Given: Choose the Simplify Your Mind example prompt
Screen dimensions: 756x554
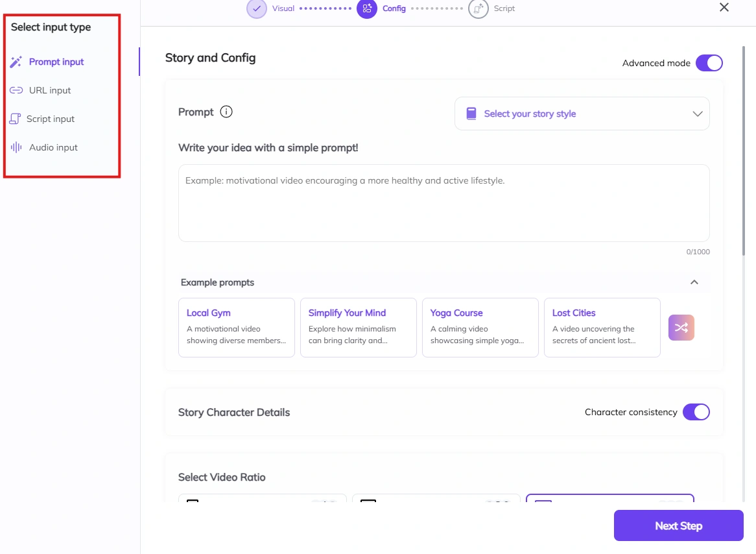Looking at the screenshot, I should (x=359, y=328).
